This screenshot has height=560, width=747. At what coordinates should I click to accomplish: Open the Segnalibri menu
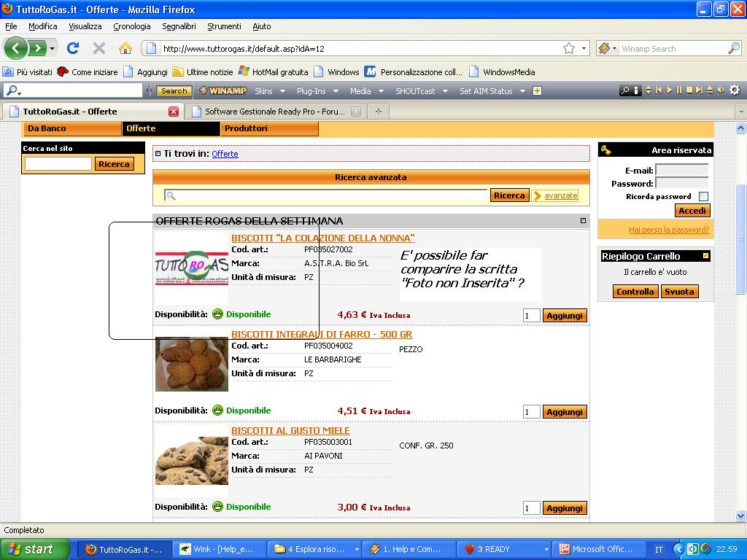click(x=179, y=26)
